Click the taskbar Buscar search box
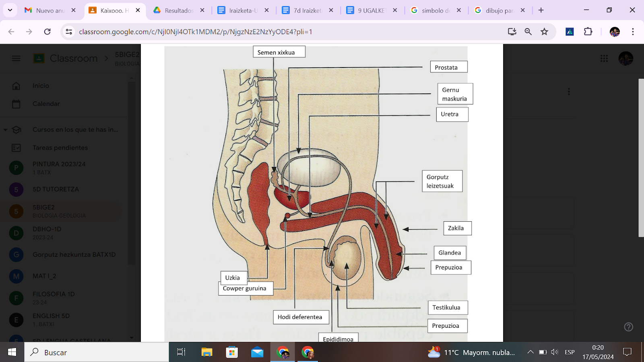This screenshot has width=644, height=362. click(x=97, y=352)
